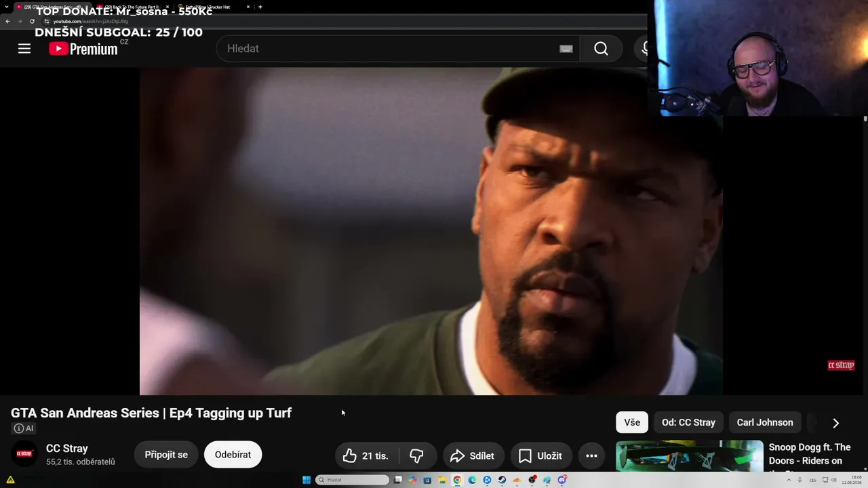Open the Windows Start menu
The width and height of the screenshot is (868, 488).
point(307,480)
